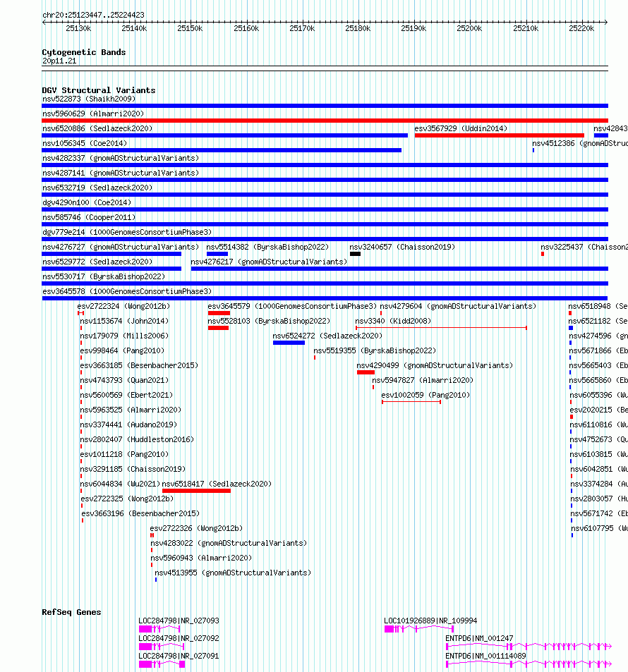Click nsv1153674 (John2014) variant label

[x=124, y=321]
